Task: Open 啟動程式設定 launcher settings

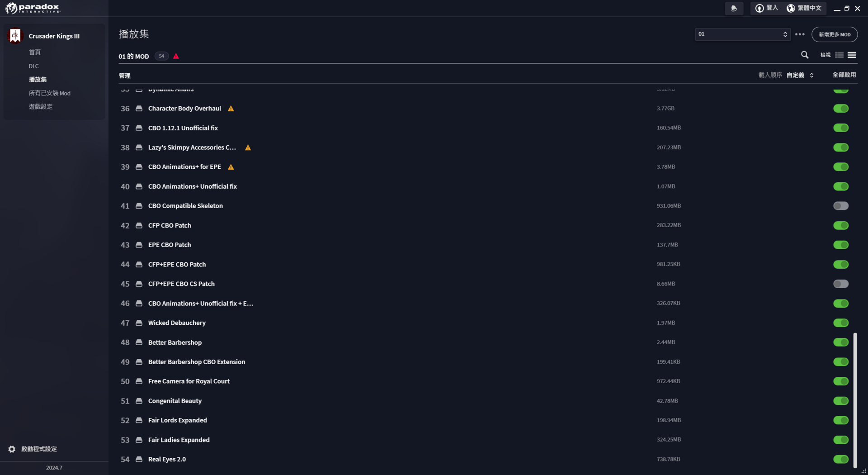Action: [x=39, y=449]
